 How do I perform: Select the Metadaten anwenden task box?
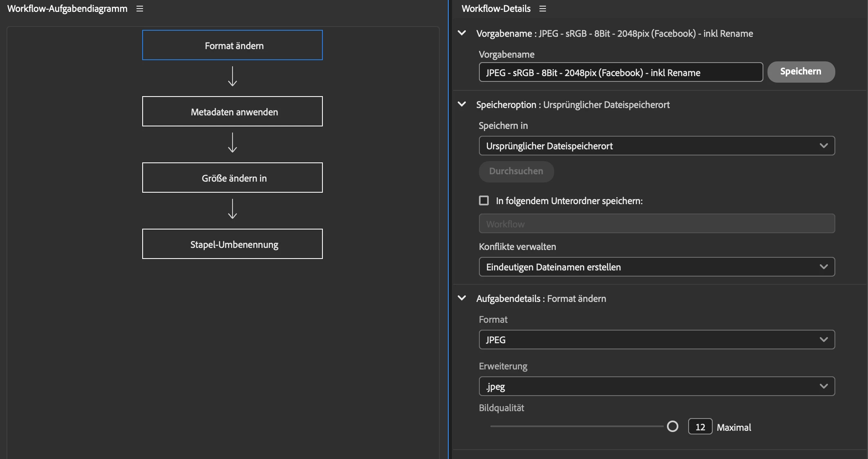pos(232,112)
